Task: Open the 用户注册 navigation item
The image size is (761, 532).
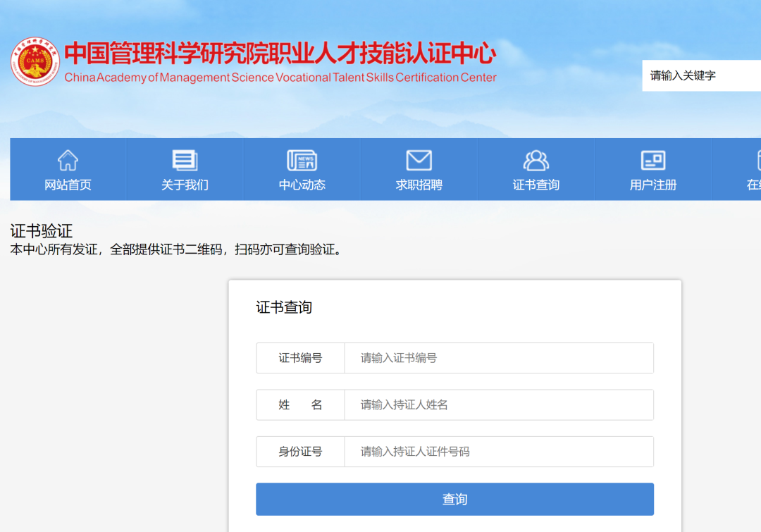Action: point(653,185)
